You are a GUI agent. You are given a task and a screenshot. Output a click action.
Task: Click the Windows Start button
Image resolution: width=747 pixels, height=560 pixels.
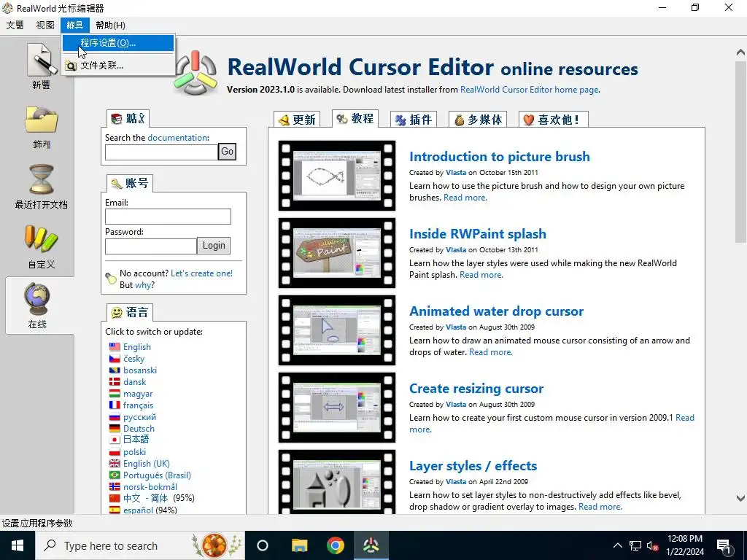pos(18,545)
